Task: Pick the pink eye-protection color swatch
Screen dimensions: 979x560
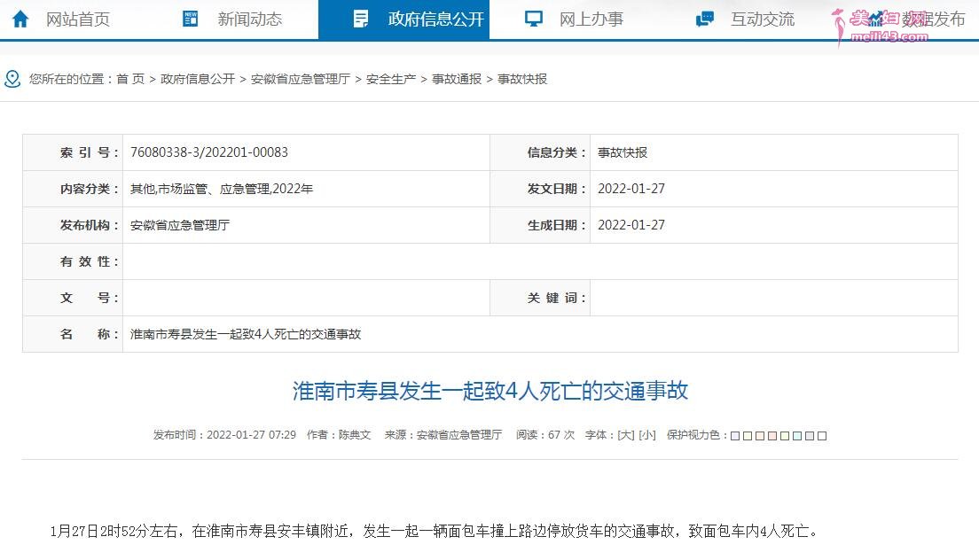Action: pyautogui.click(x=772, y=436)
